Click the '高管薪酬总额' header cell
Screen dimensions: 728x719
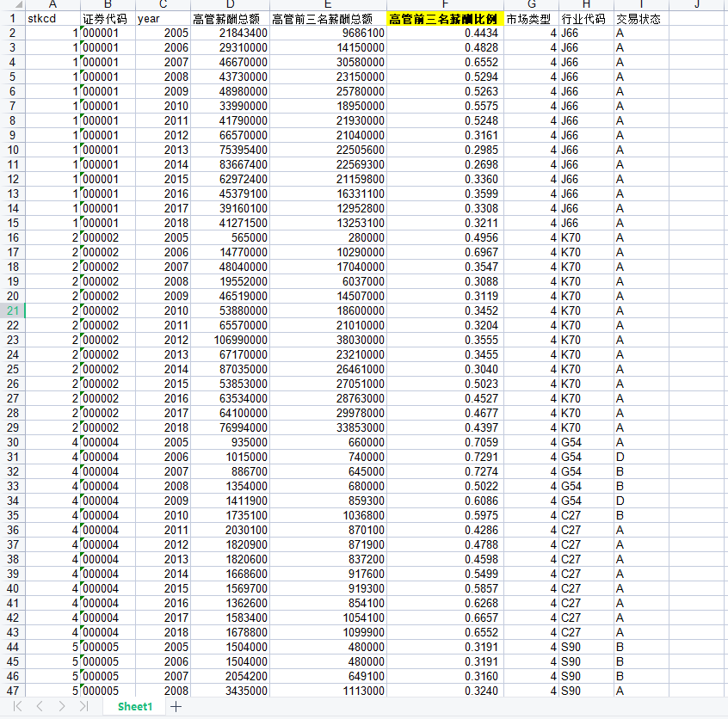point(231,19)
